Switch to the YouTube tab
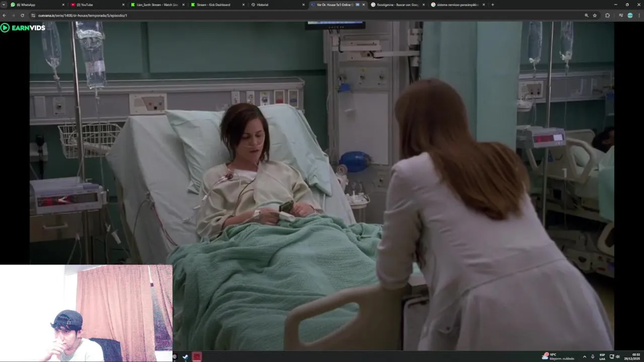The image size is (644, 362). (98, 5)
